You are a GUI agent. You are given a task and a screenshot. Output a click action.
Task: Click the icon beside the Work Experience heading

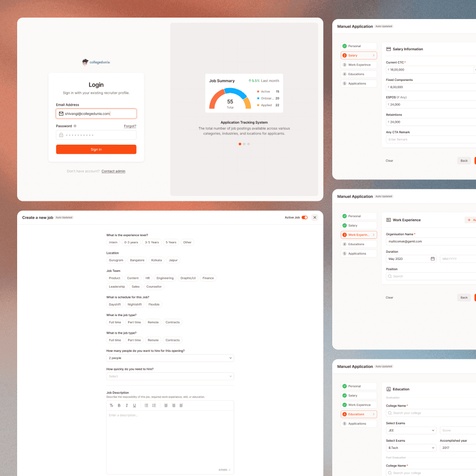click(x=388, y=220)
